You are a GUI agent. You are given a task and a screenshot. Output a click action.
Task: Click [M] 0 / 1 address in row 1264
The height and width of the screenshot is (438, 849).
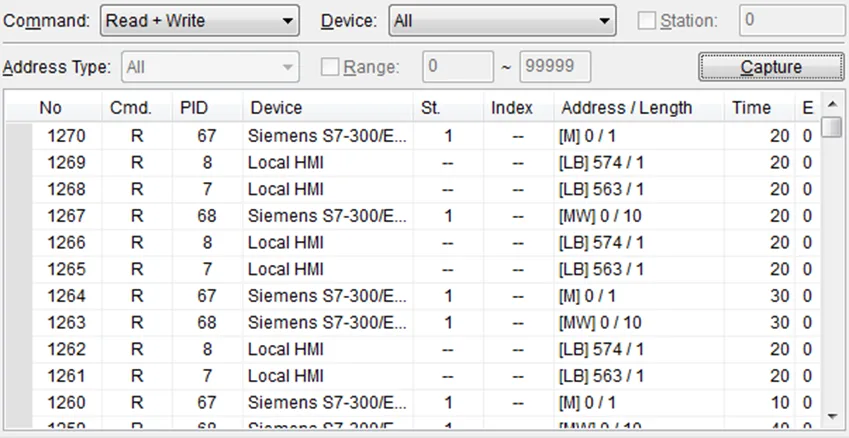587,296
